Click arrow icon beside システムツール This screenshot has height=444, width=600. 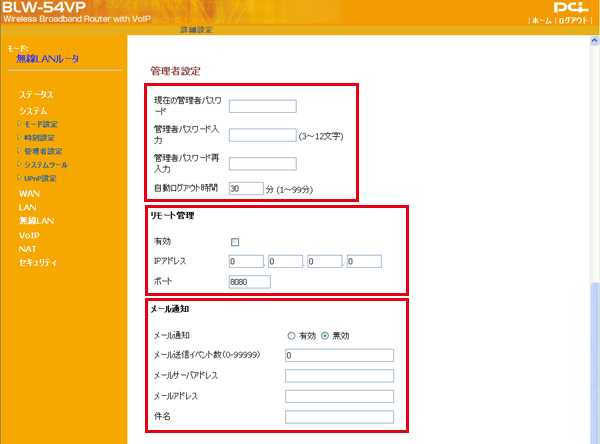point(19,164)
